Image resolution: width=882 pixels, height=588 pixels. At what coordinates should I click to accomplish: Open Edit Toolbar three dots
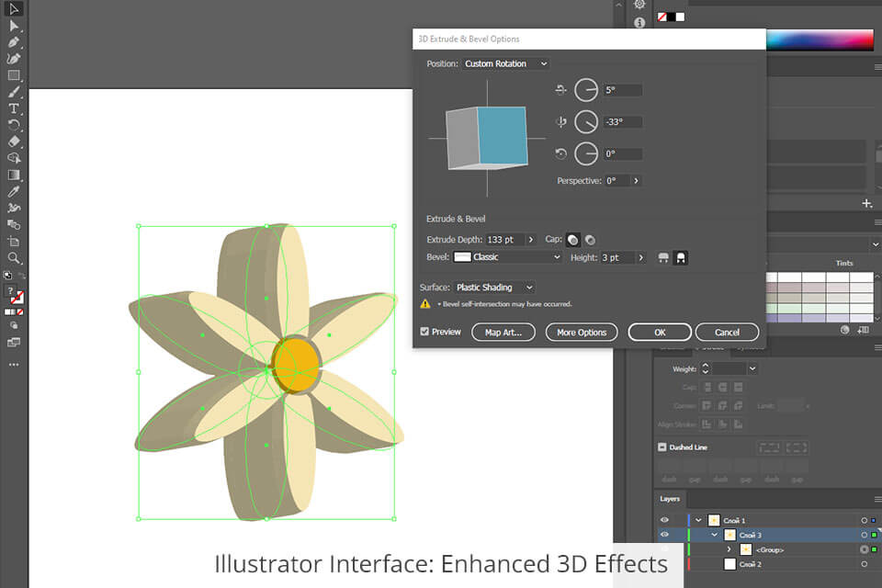14,365
